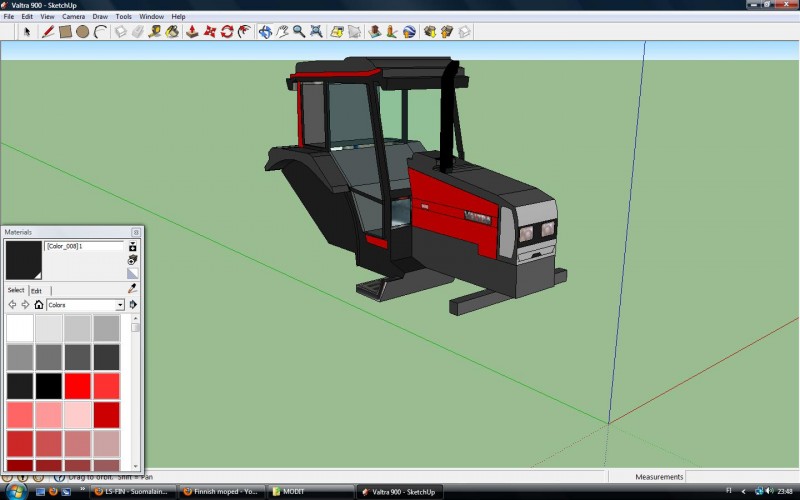Switch to the Edit tab in Materials

coord(36,290)
